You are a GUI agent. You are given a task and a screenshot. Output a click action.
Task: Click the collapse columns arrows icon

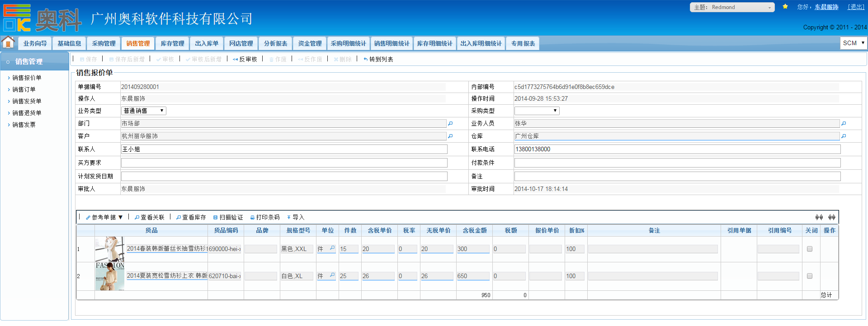click(x=819, y=217)
